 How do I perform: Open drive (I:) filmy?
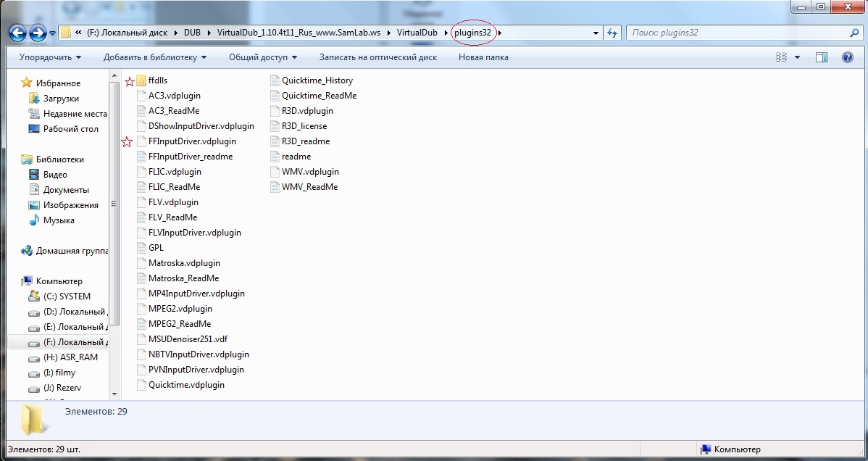click(x=59, y=373)
